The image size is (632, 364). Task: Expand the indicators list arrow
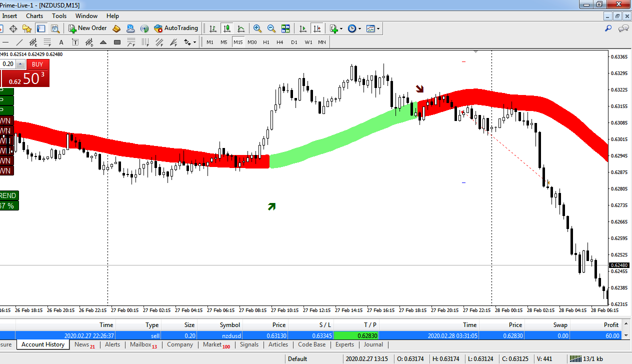(x=341, y=28)
